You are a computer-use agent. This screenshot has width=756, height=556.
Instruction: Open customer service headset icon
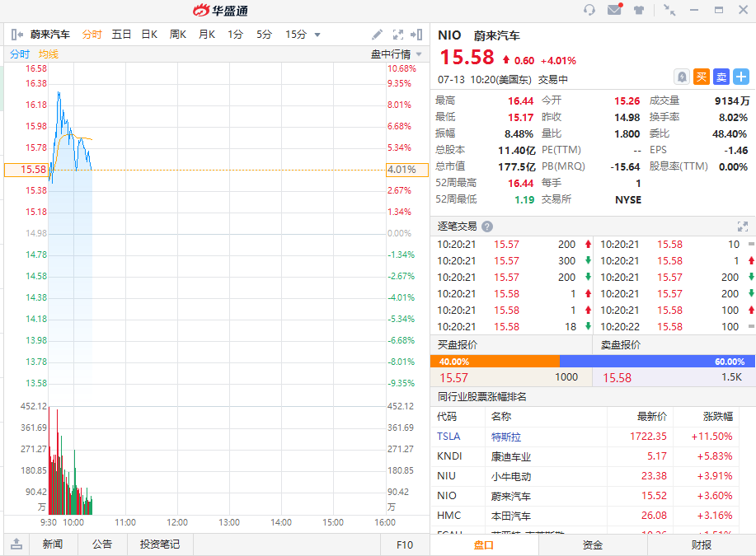pos(589,10)
